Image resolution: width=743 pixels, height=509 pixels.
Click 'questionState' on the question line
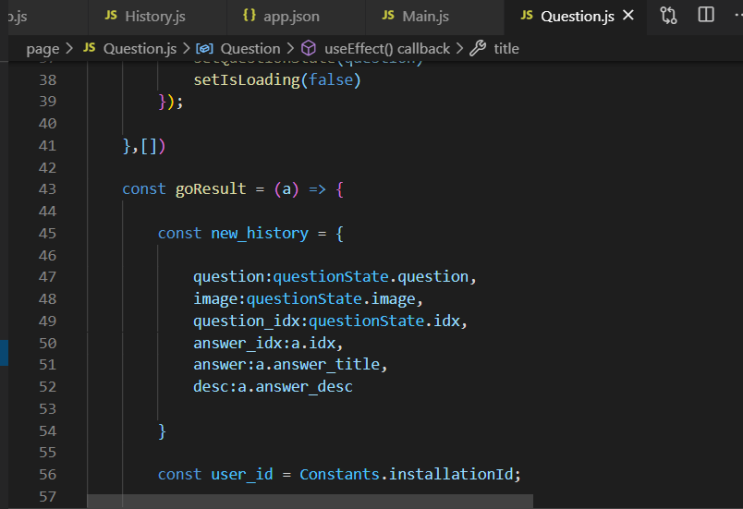coord(331,277)
